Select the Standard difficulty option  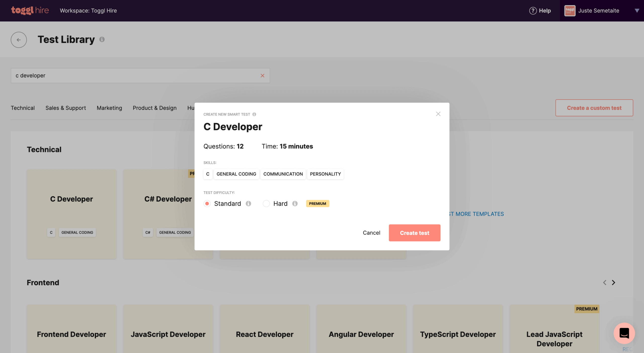[207, 203]
